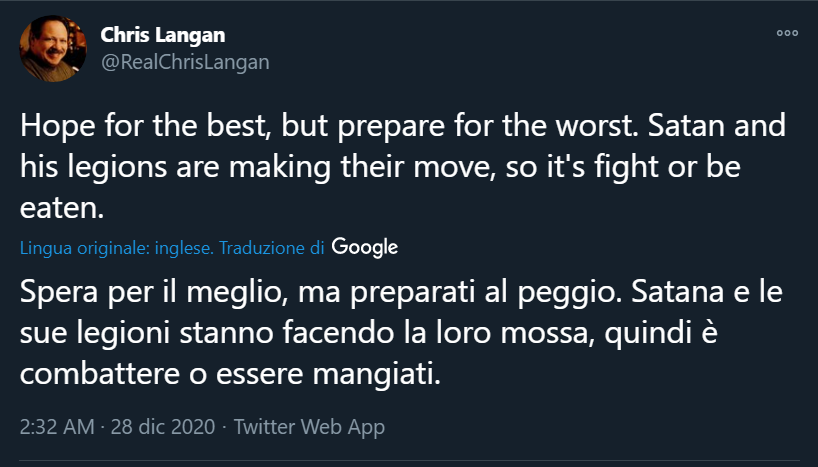Click the Google logo in the translation credit
This screenshot has height=467, width=818.
364,246
